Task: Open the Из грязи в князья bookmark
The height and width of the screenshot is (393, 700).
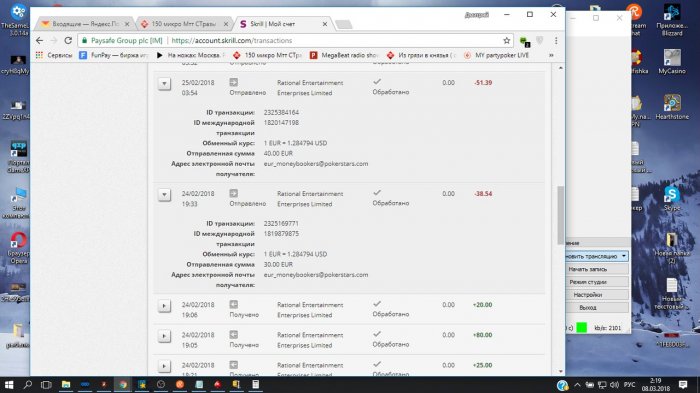Action: (x=421, y=55)
